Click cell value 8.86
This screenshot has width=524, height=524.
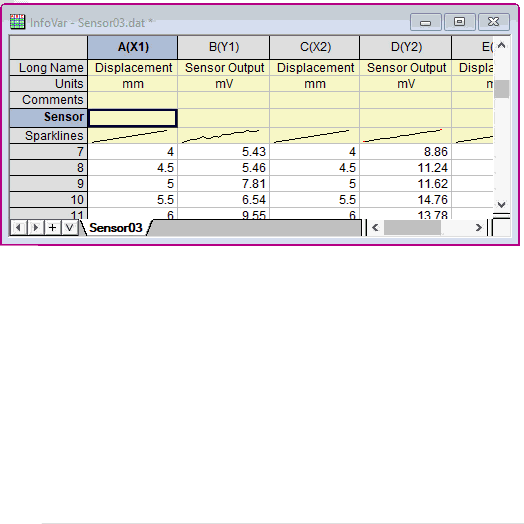[x=406, y=152]
